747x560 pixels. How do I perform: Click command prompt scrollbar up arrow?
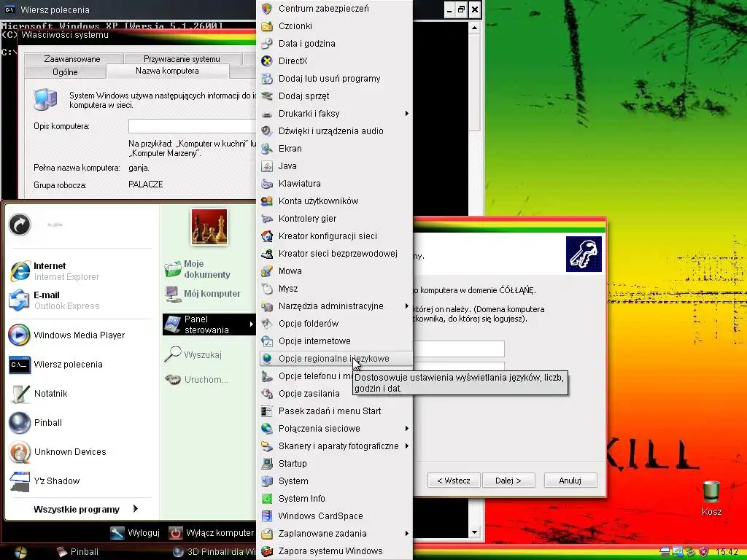(474, 28)
